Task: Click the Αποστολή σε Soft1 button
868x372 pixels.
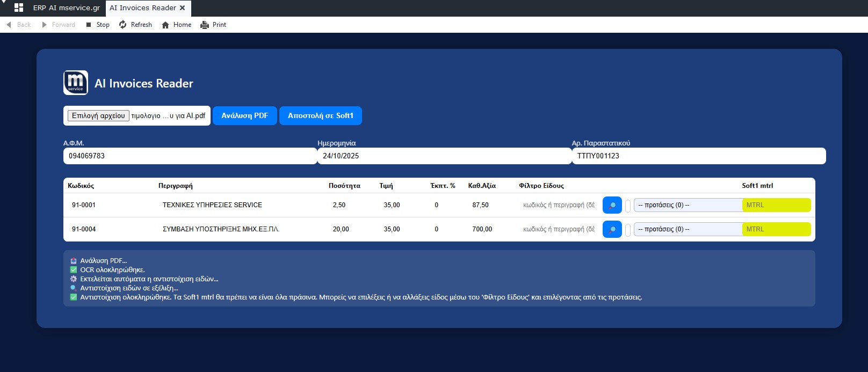Action: pos(321,115)
